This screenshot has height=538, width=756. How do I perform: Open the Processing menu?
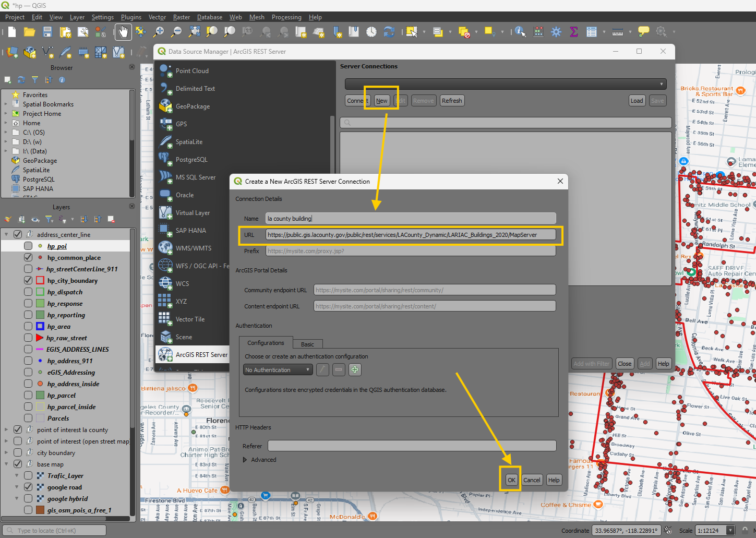[x=286, y=17]
